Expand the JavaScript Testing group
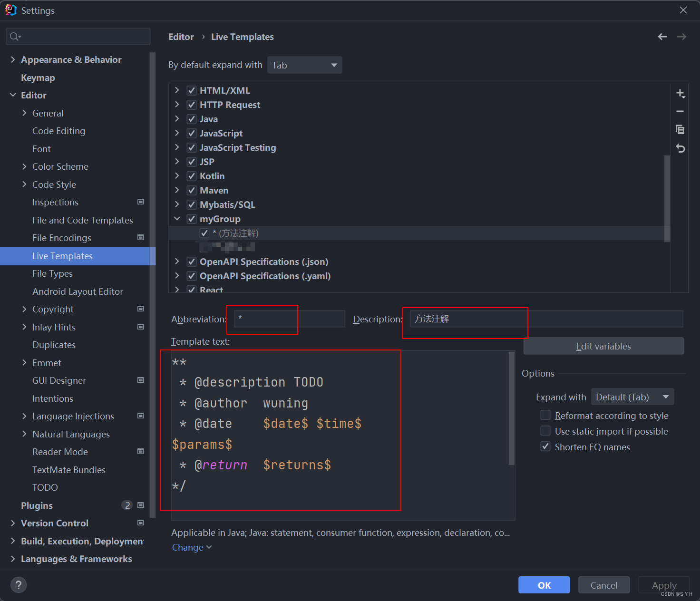 [x=177, y=147]
